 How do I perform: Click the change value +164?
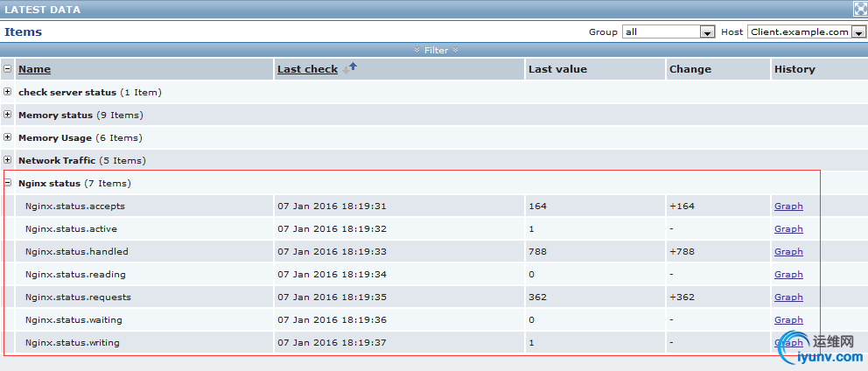tap(682, 206)
